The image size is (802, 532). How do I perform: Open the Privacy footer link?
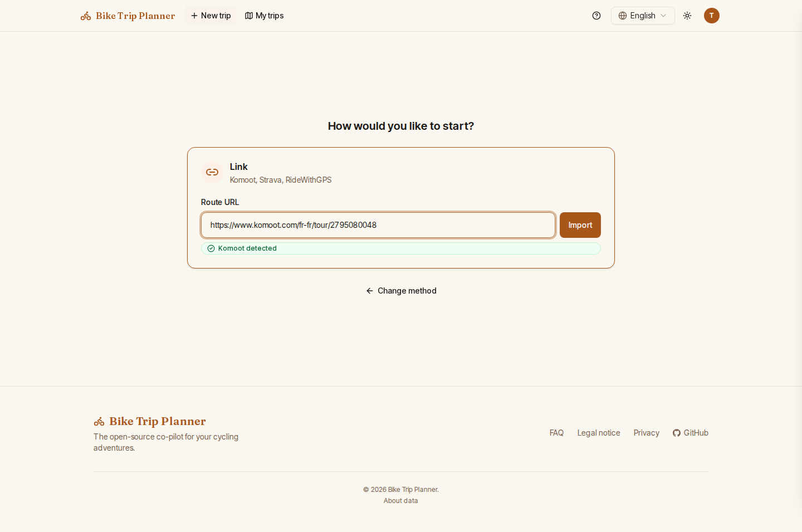(647, 433)
